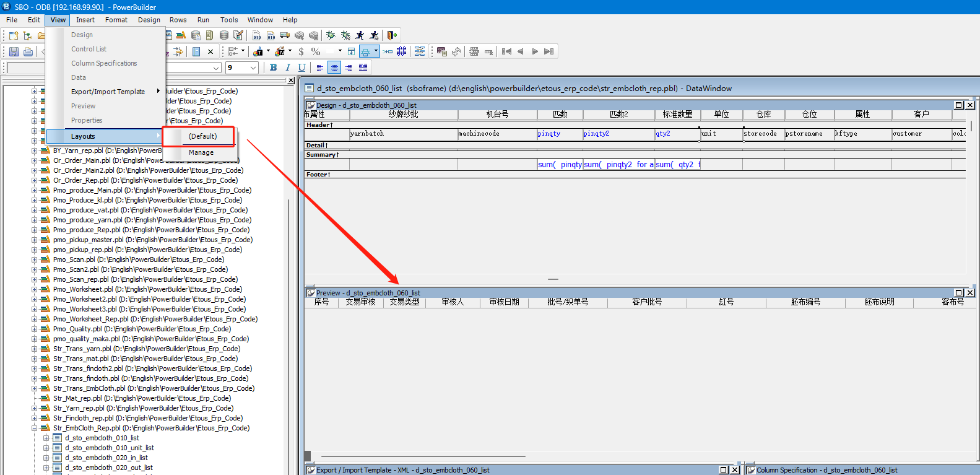The image size is (980, 475).
Task: Click the Inherit toolbar icon
Action: point(28,35)
